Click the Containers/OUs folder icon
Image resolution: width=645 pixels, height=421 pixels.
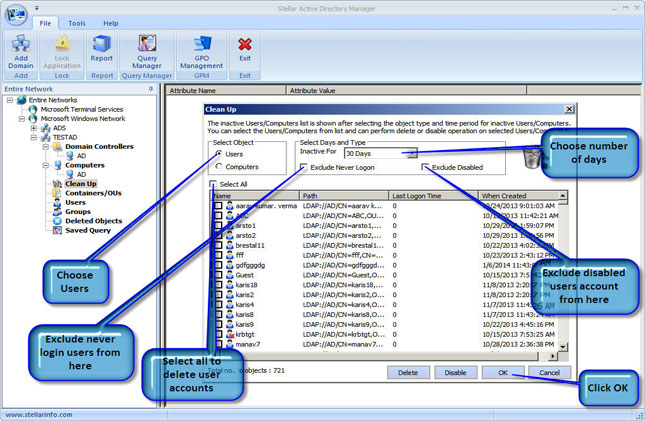pos(58,193)
